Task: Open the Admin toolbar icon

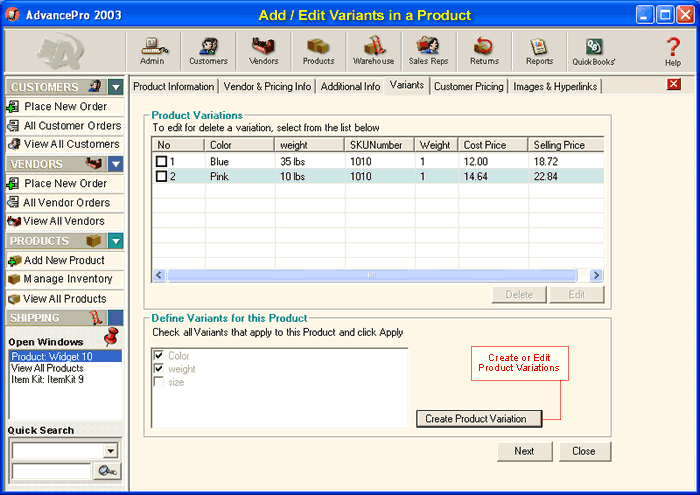Action: click(x=153, y=51)
